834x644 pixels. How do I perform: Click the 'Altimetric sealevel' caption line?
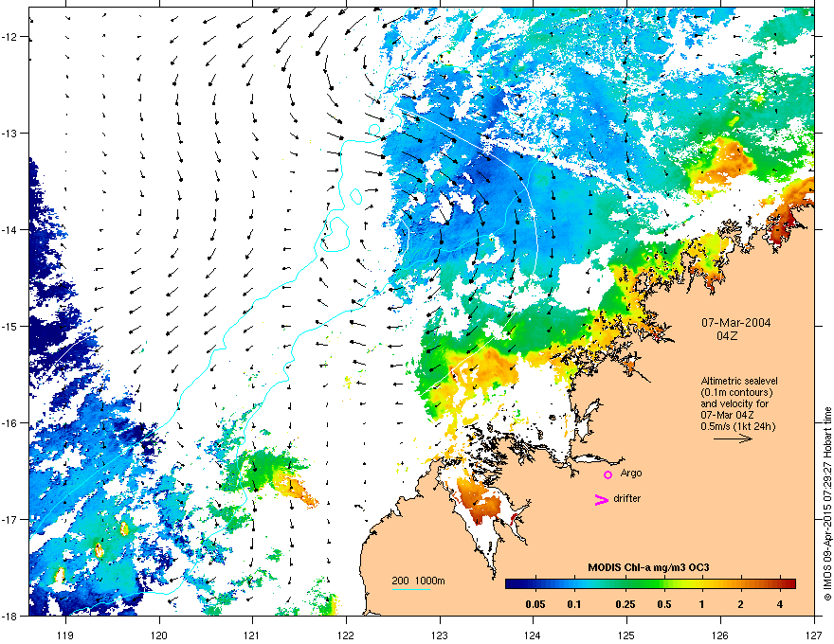[x=739, y=381]
